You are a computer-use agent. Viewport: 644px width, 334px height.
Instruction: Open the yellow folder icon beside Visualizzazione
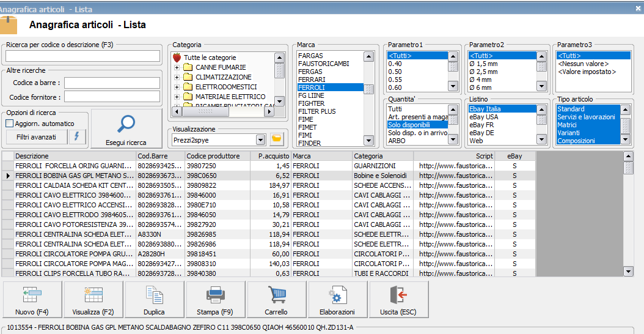277,140
